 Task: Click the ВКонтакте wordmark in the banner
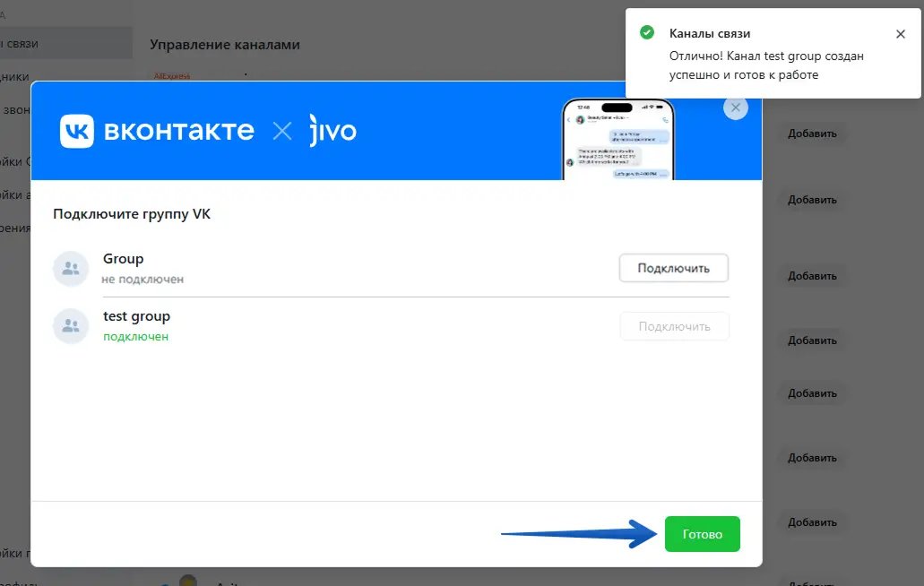(179, 131)
